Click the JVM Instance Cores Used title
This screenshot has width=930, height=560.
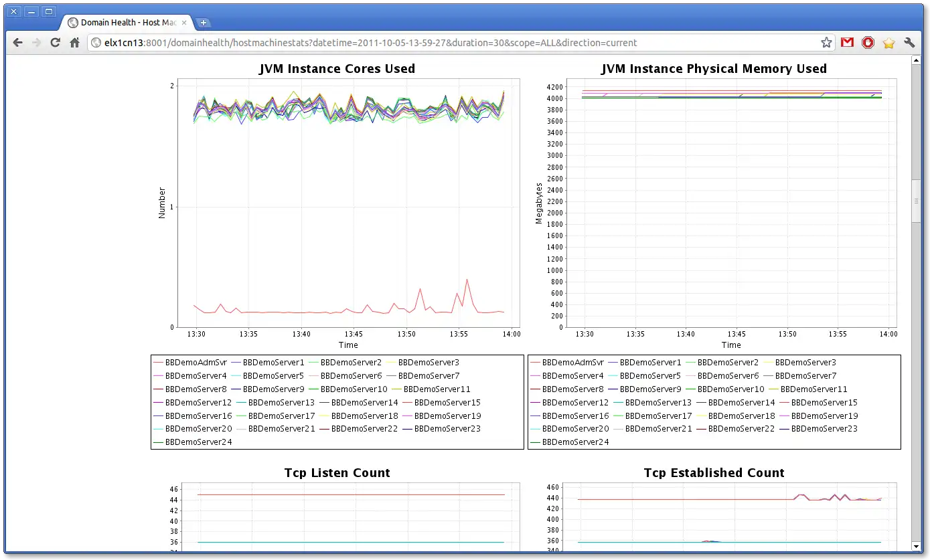337,68
